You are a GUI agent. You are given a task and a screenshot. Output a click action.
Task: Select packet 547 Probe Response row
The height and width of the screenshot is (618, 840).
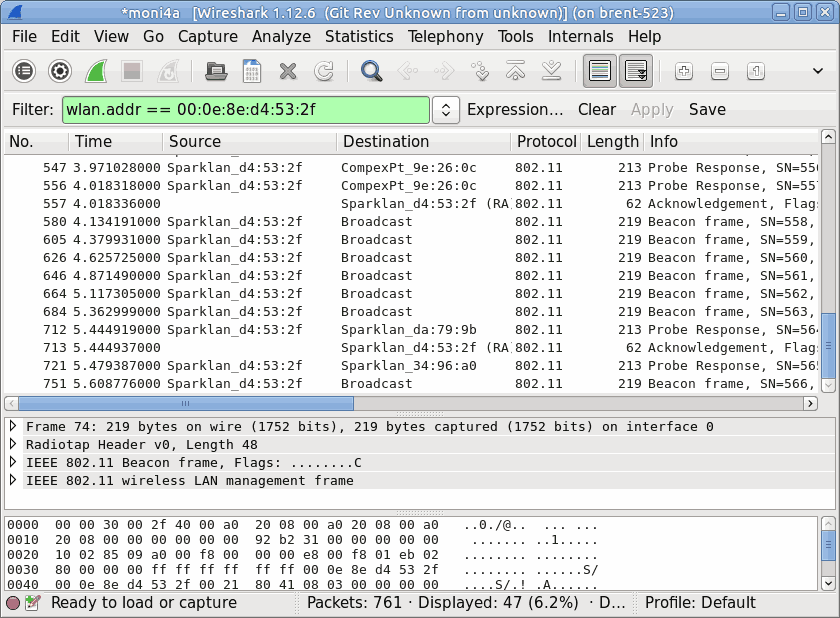pos(411,168)
